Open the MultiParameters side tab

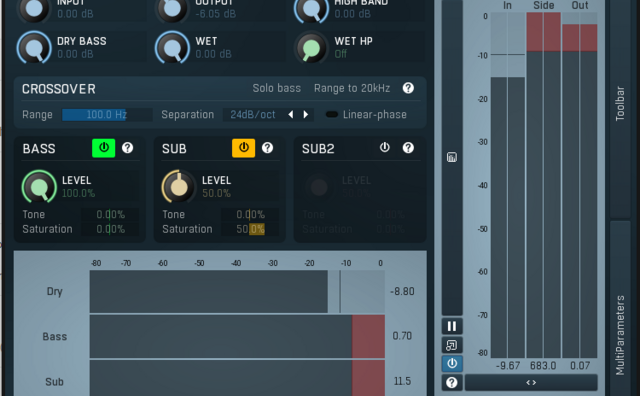pyautogui.click(x=620, y=335)
